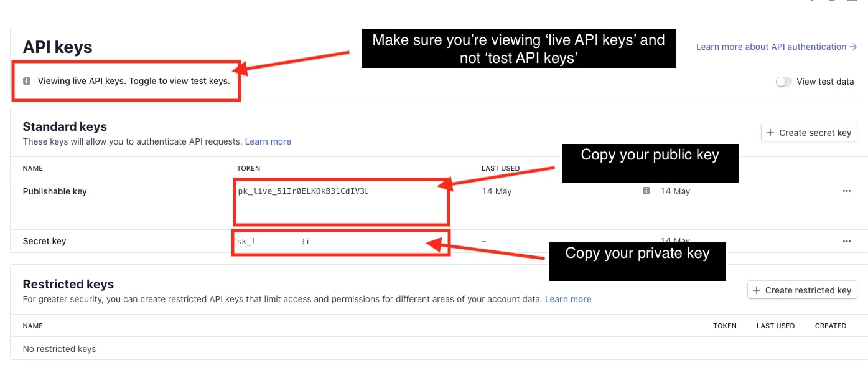Click info icon next to Publishable key created date
Screen dimensions: 868x390
(646, 191)
